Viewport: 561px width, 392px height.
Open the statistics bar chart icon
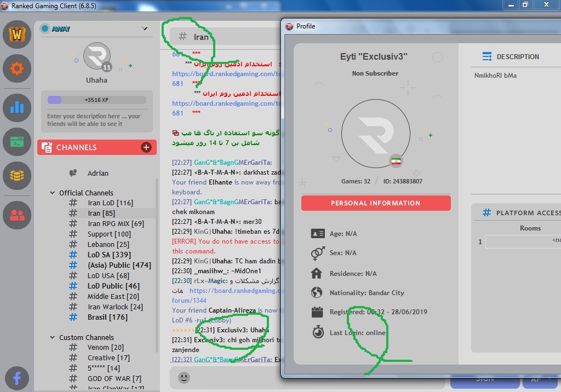[17, 108]
